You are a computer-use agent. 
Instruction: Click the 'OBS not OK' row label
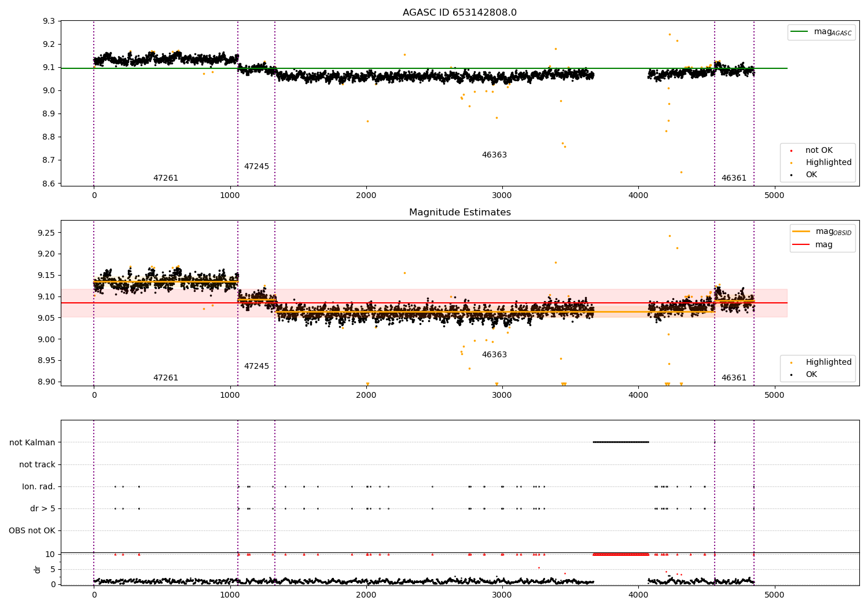click(32, 530)
